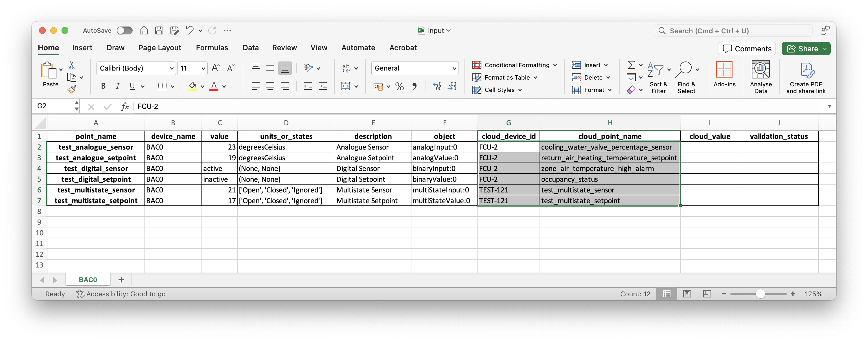Toggle bold formatting on selection
Screen dimensions: 868x342
(x=102, y=86)
